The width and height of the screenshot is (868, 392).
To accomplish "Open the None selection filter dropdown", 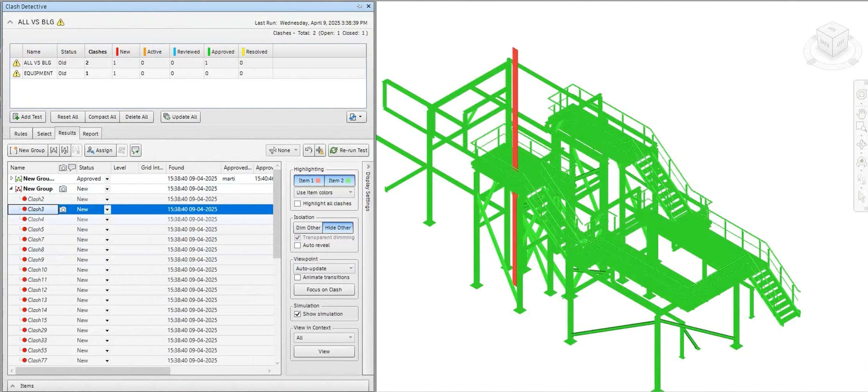I will (283, 150).
